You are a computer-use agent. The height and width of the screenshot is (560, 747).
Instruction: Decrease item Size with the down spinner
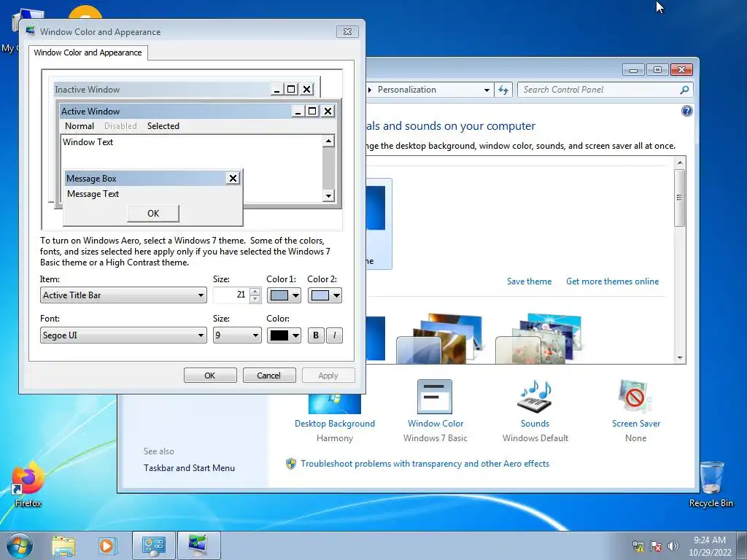click(255, 299)
